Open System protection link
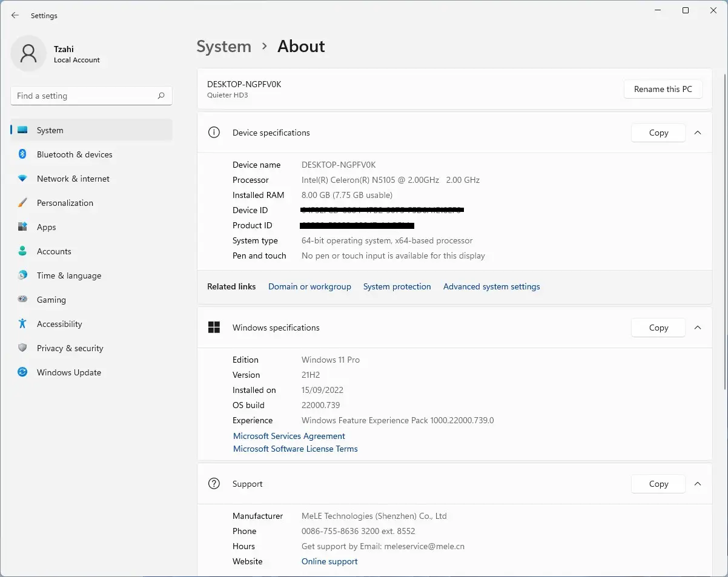The height and width of the screenshot is (577, 728). click(x=397, y=286)
